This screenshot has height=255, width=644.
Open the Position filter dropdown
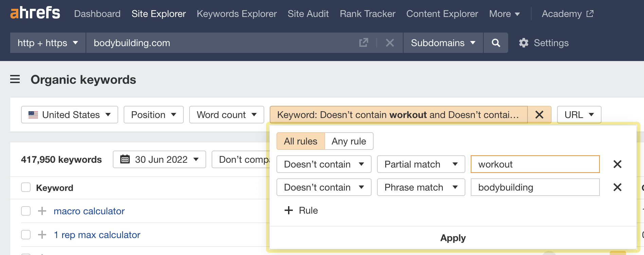tap(154, 115)
